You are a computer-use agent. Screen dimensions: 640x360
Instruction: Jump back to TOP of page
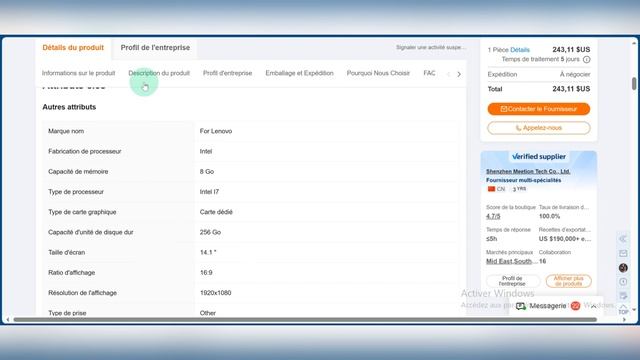click(x=623, y=309)
